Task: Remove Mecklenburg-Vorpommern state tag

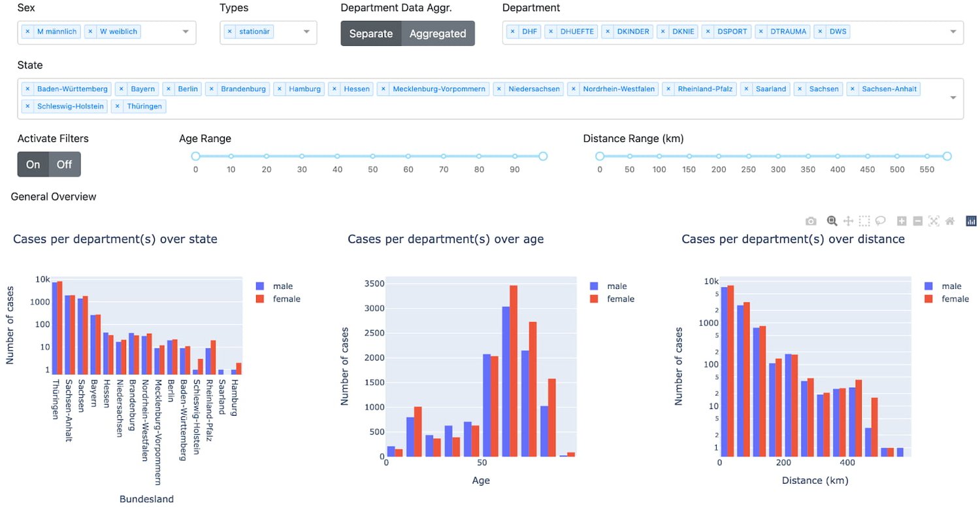Action: click(384, 89)
